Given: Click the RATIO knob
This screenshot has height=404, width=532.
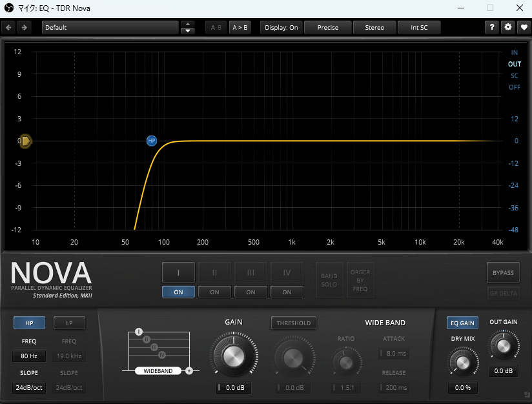Looking at the screenshot, I should click(x=346, y=362).
